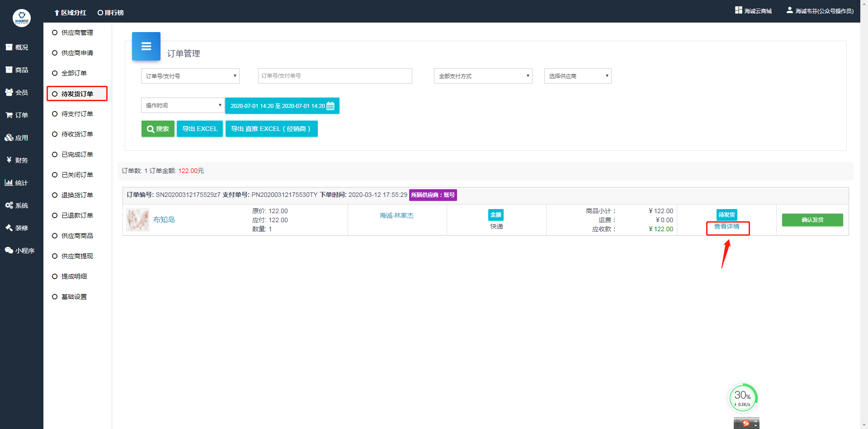Click the 30% network speed widget
Viewport: 868px width, 429px height.
click(743, 398)
